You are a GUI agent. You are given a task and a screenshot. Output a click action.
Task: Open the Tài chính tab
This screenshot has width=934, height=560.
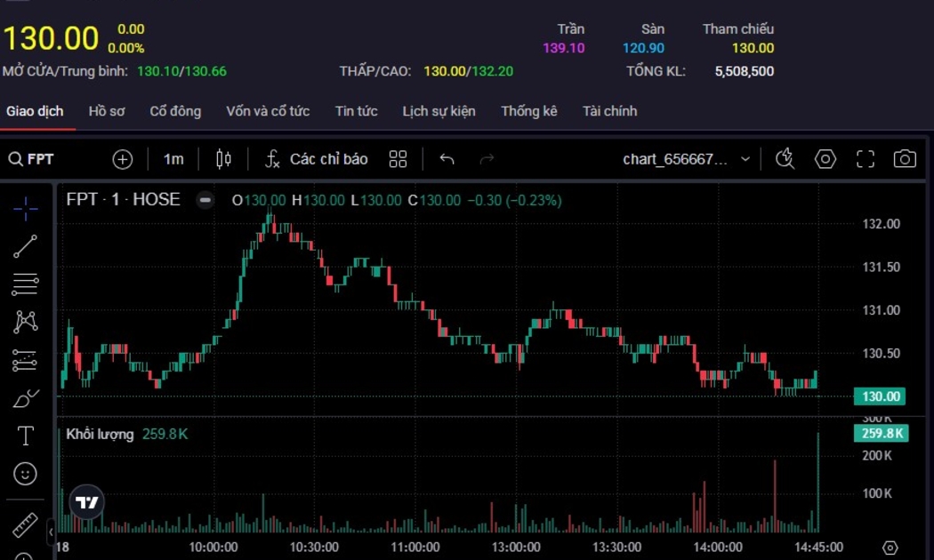click(609, 111)
